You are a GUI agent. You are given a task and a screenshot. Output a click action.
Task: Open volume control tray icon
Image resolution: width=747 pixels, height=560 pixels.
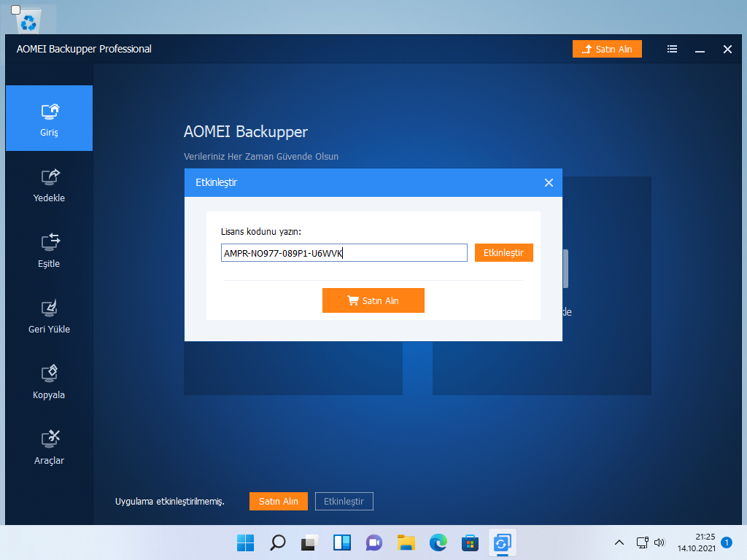[659, 542]
